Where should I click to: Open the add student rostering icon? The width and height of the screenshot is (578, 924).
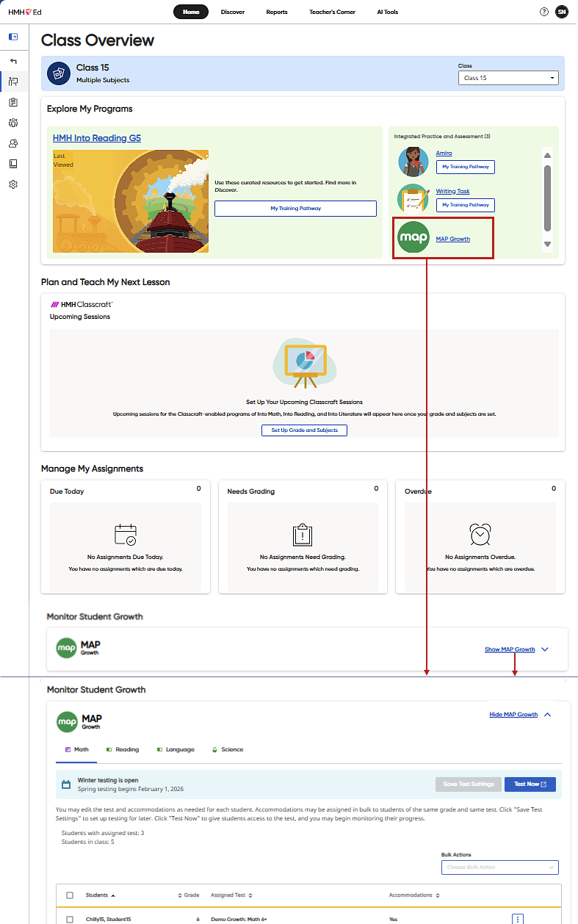coord(13,142)
